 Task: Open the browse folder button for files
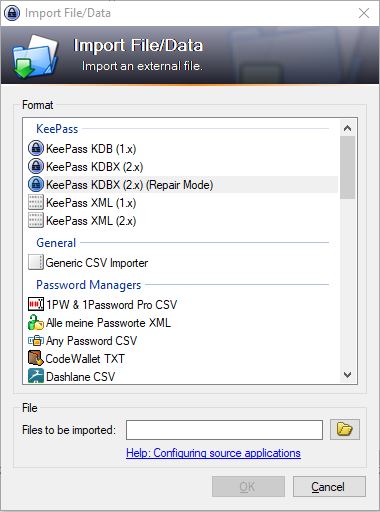coord(345,429)
